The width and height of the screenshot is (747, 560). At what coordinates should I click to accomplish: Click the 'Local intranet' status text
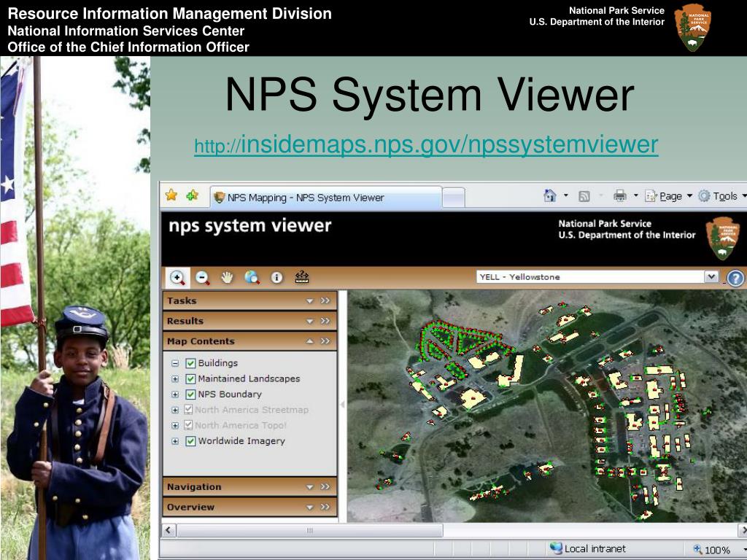tap(595, 548)
